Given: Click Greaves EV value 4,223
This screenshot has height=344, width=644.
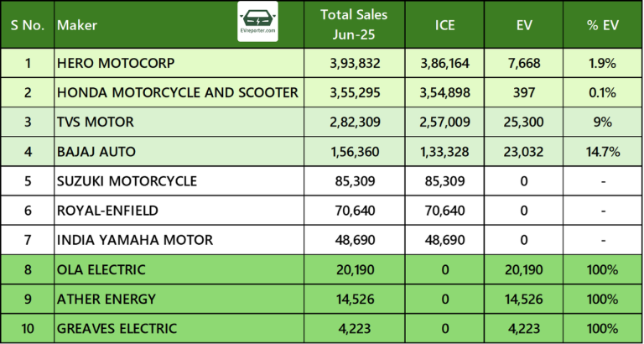Looking at the screenshot, I should coord(523,329).
